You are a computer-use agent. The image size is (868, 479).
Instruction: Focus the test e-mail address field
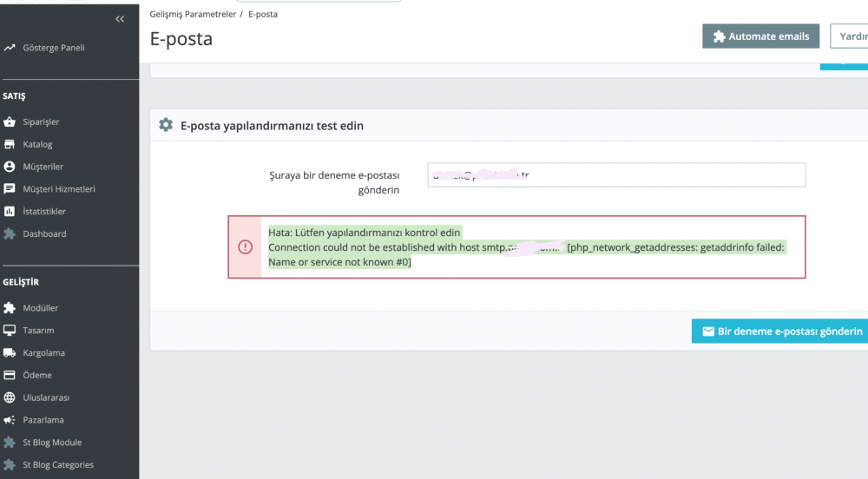[x=616, y=175]
